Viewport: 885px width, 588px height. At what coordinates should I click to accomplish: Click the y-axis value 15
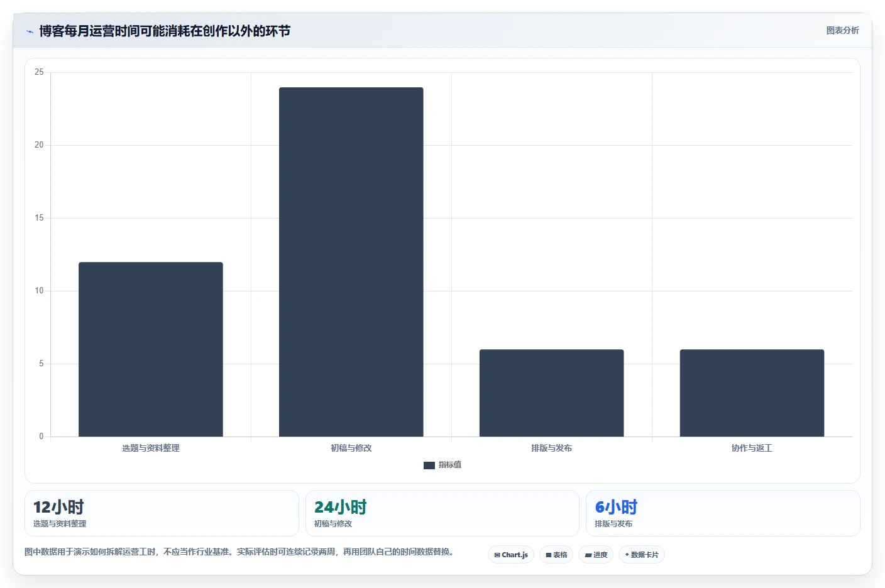tap(39, 218)
